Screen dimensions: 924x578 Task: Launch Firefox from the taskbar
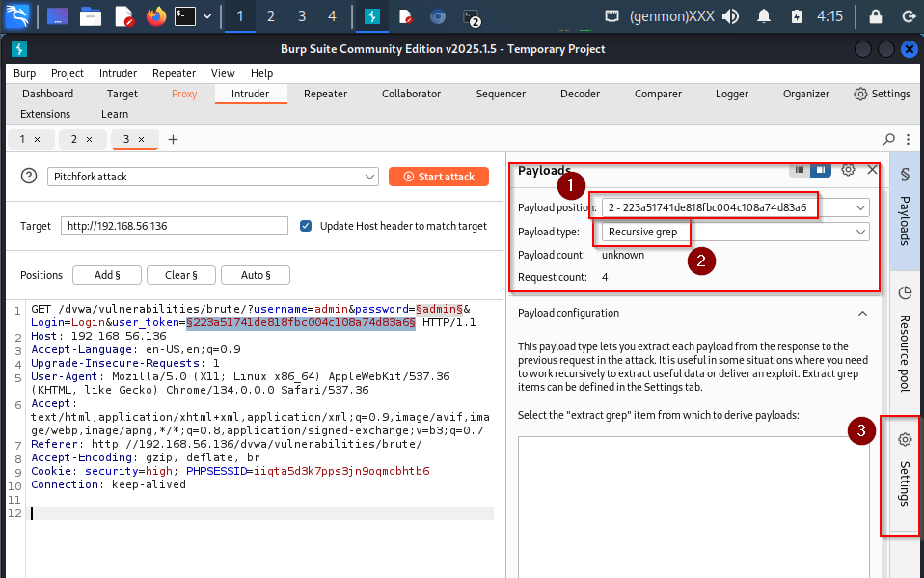155,16
